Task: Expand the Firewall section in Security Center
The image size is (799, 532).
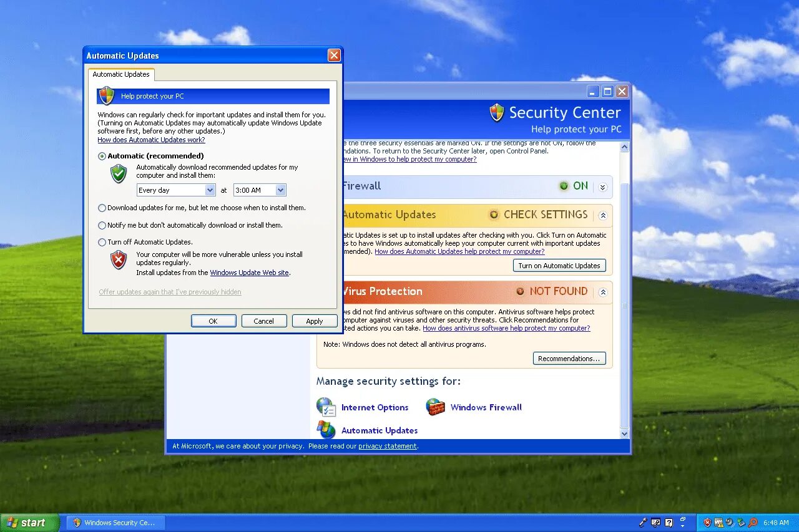Action: coord(602,186)
